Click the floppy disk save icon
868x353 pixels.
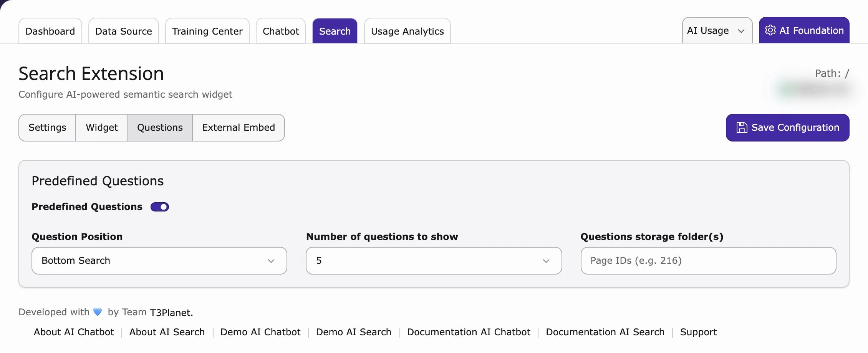tap(742, 128)
